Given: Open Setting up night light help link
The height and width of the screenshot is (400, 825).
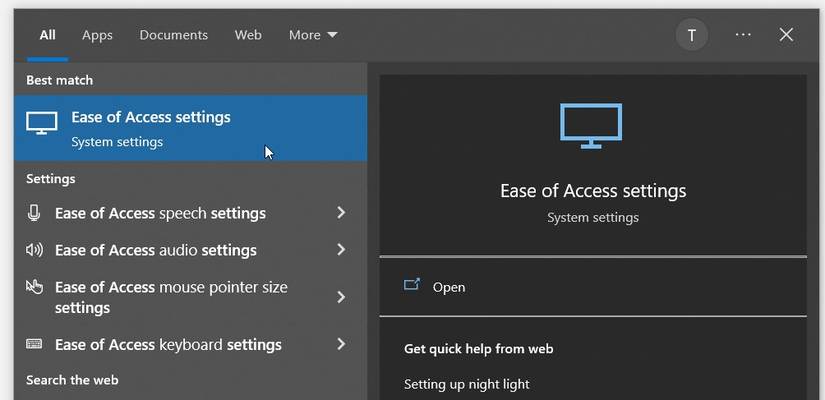Looking at the screenshot, I should 466,384.
